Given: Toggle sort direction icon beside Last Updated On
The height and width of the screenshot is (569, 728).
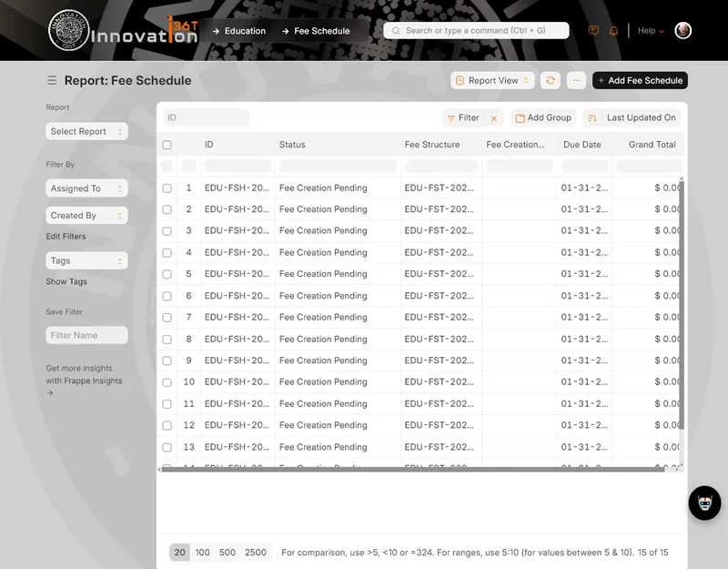Looking at the screenshot, I should pyautogui.click(x=592, y=118).
